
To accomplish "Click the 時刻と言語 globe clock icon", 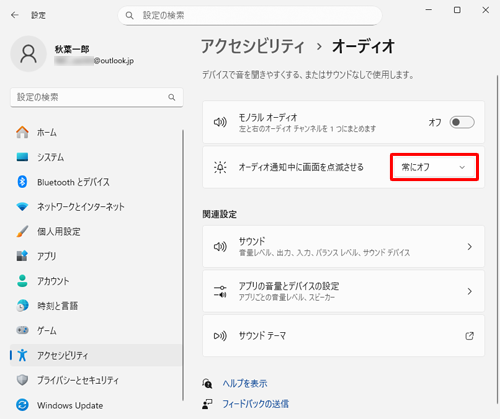I will [x=22, y=305].
